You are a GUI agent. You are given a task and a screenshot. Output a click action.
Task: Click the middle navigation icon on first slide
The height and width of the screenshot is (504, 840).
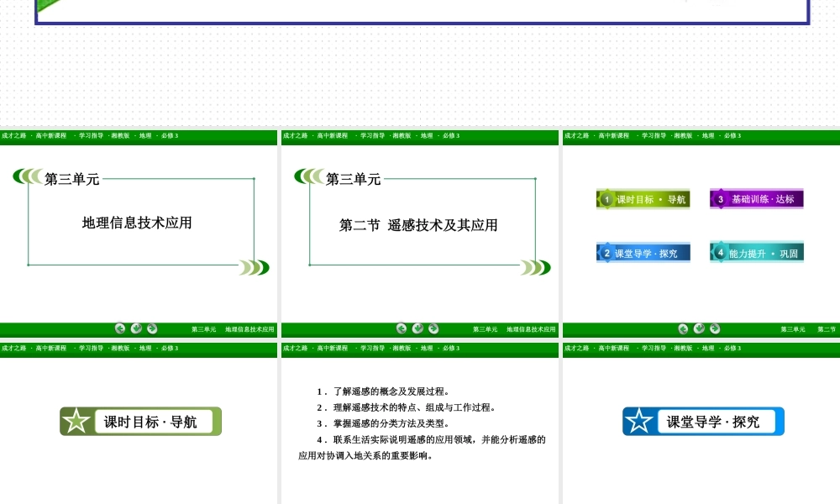(x=136, y=328)
